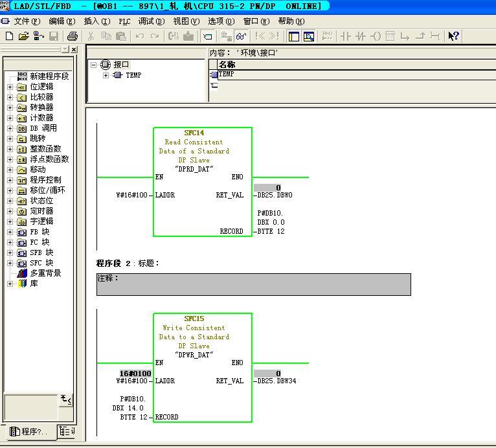Viewport: 496px width, 448px height.
Task: Click the connection line toolbar icon
Action: pyautogui.click(x=435, y=36)
